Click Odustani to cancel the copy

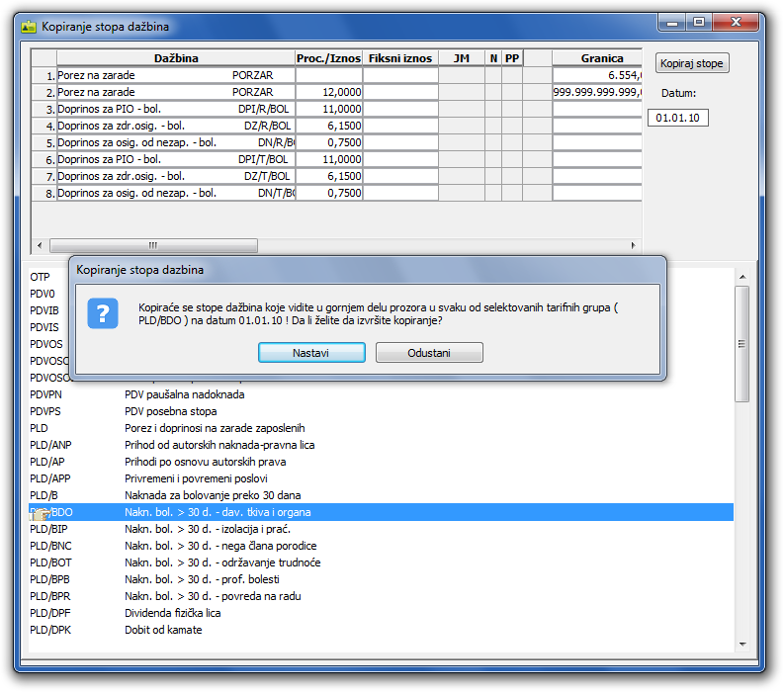429,353
